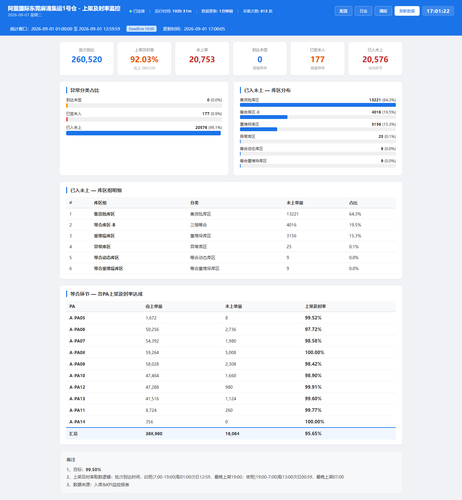Click the Deadline 19:00 badge
Screen dimensions: 462x500
point(141,29)
